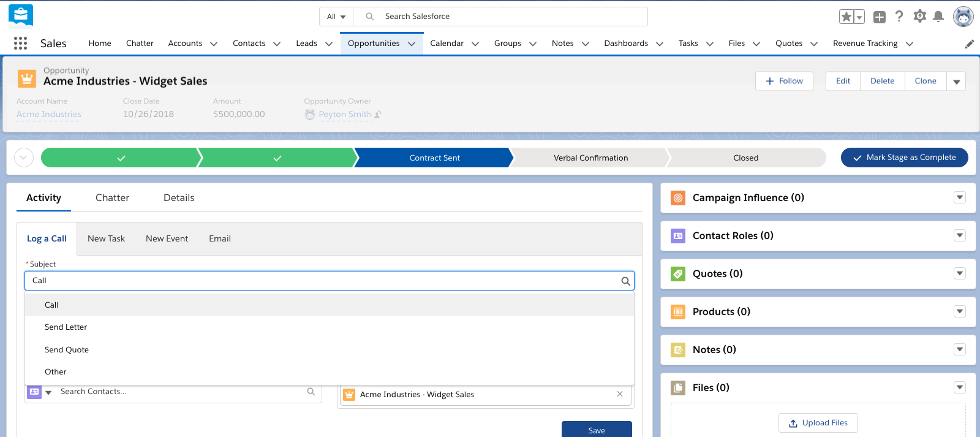The image size is (980, 437).
Task: Open the Notifications bell icon
Action: [938, 17]
